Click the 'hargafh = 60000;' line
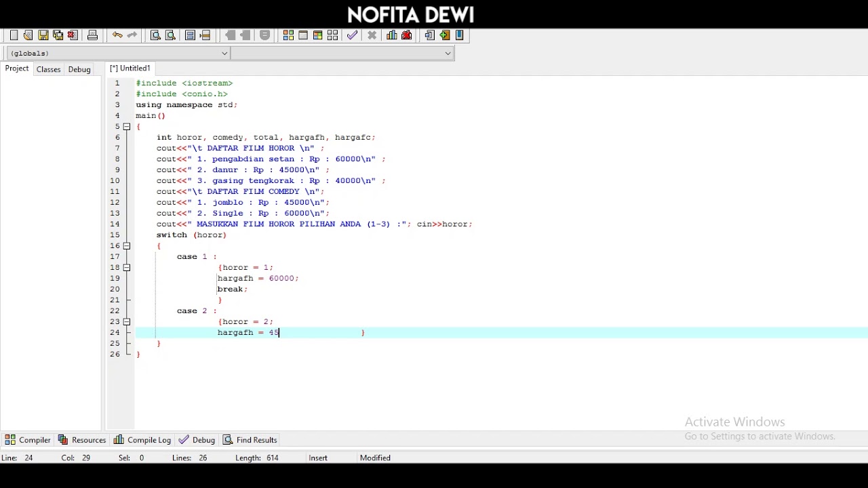Screen dimensions: 868x488 point(258,279)
